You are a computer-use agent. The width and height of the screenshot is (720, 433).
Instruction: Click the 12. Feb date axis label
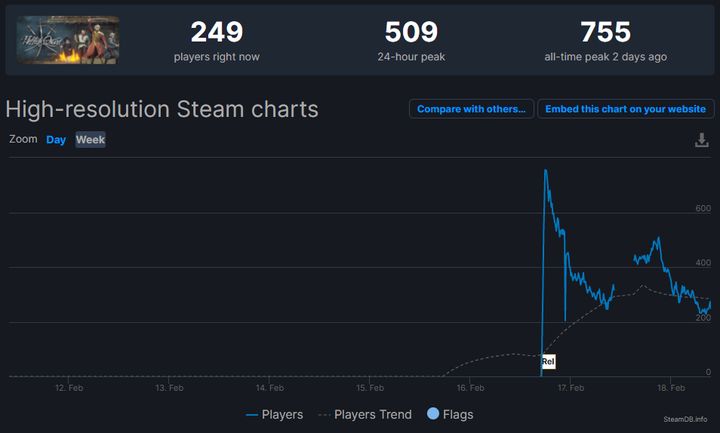(68, 387)
